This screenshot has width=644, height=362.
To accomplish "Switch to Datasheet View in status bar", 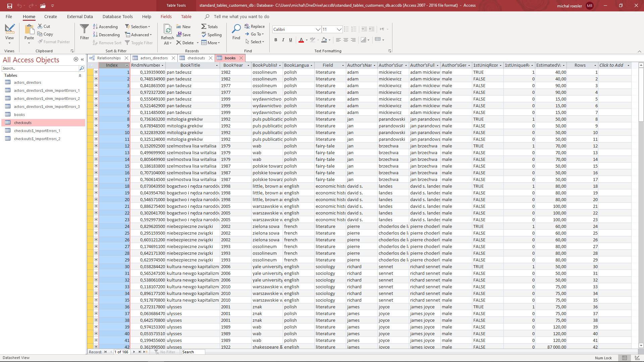I will (625, 358).
